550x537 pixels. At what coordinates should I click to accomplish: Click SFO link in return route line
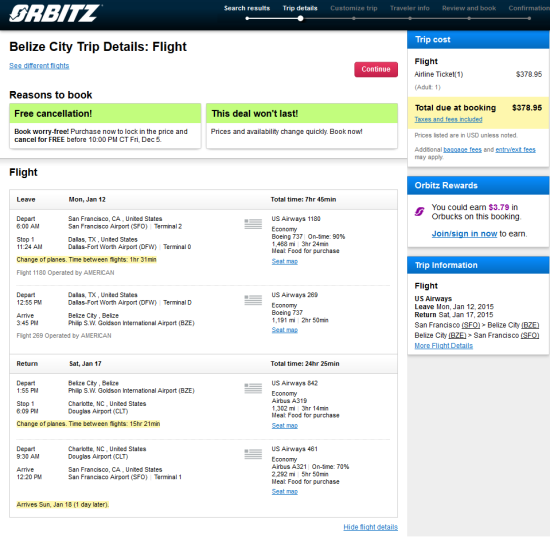(530, 335)
